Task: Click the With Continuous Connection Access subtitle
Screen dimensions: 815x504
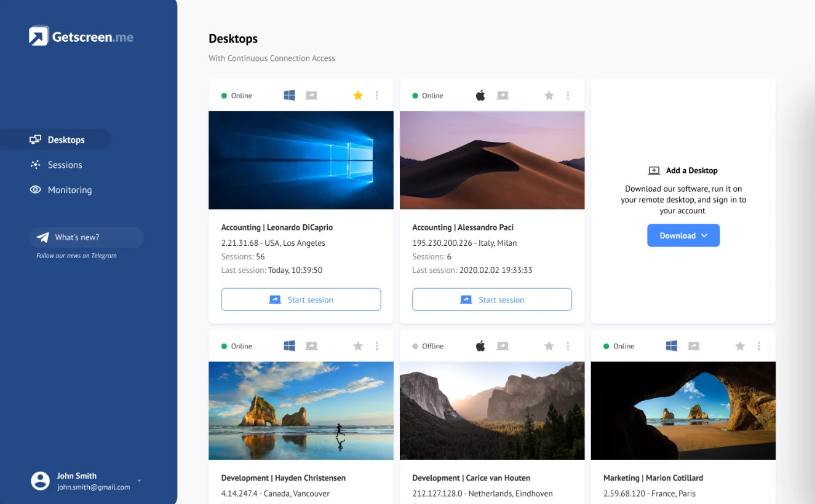Action: 272,58
